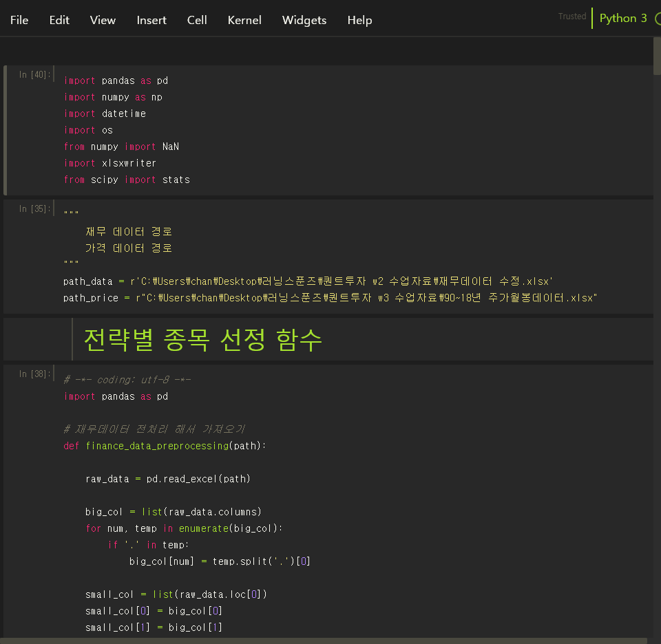
Task: Open the Widgets menu
Action: tap(304, 20)
